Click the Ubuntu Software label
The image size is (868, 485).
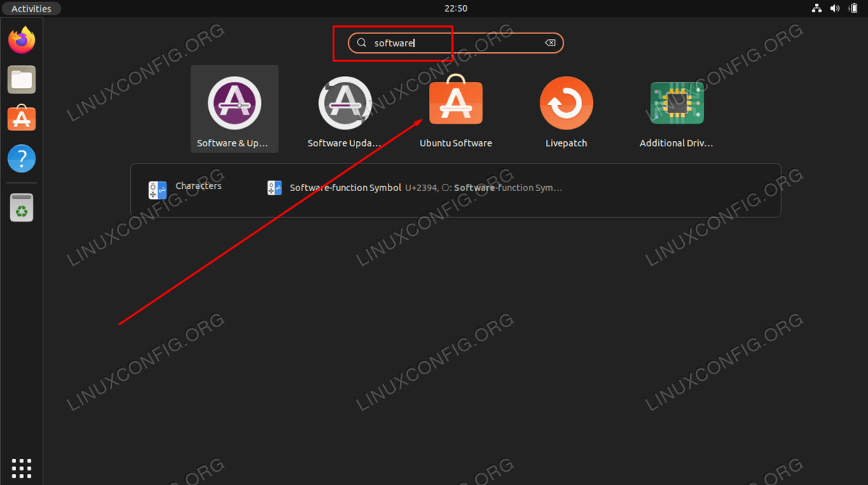coord(456,143)
